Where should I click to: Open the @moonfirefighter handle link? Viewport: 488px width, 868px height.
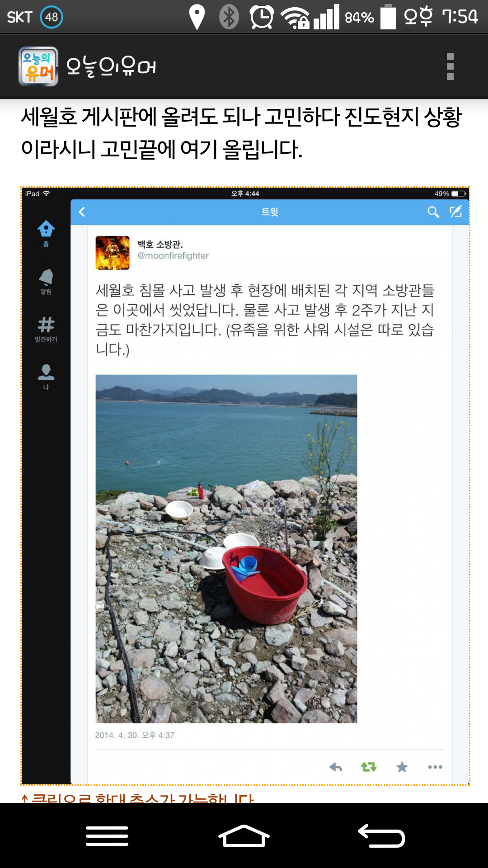(173, 256)
